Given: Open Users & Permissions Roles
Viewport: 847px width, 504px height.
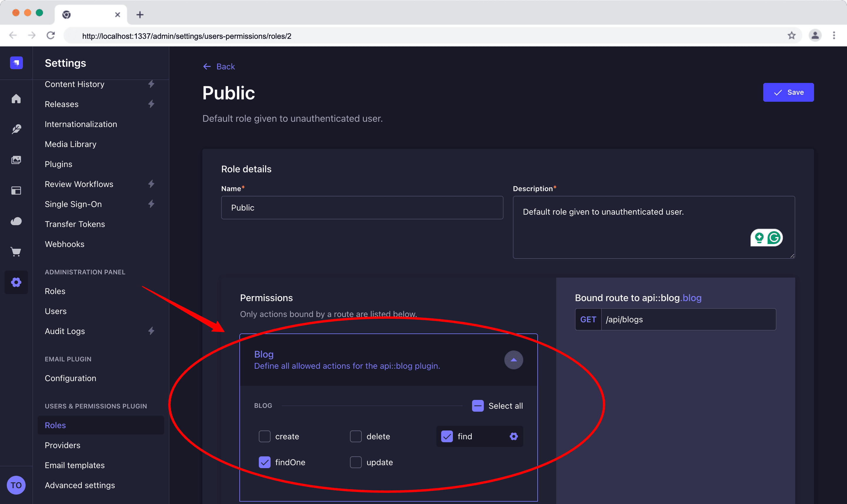Looking at the screenshot, I should (101, 425).
